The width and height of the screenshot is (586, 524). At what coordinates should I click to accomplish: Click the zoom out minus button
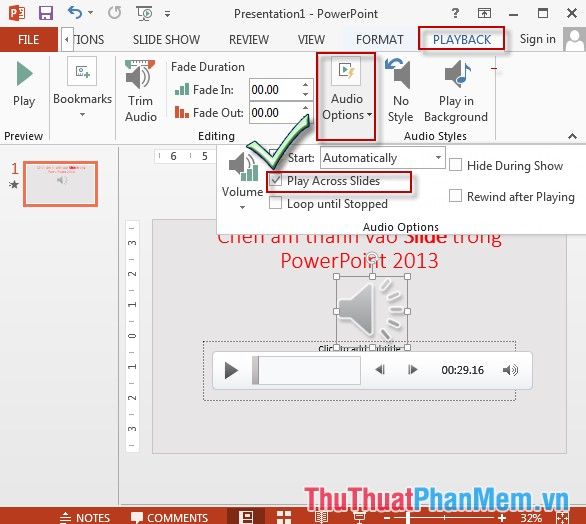pyautogui.click(x=387, y=518)
